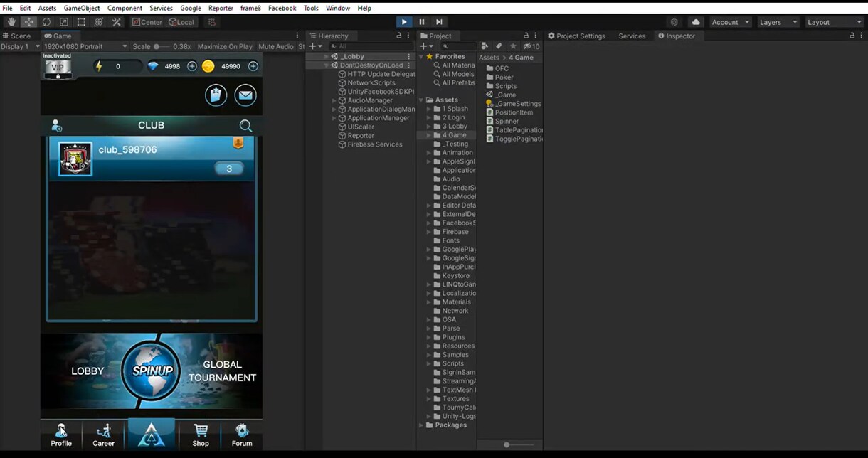This screenshot has width=868, height=458.
Task: Click the Play button
Action: (x=404, y=22)
